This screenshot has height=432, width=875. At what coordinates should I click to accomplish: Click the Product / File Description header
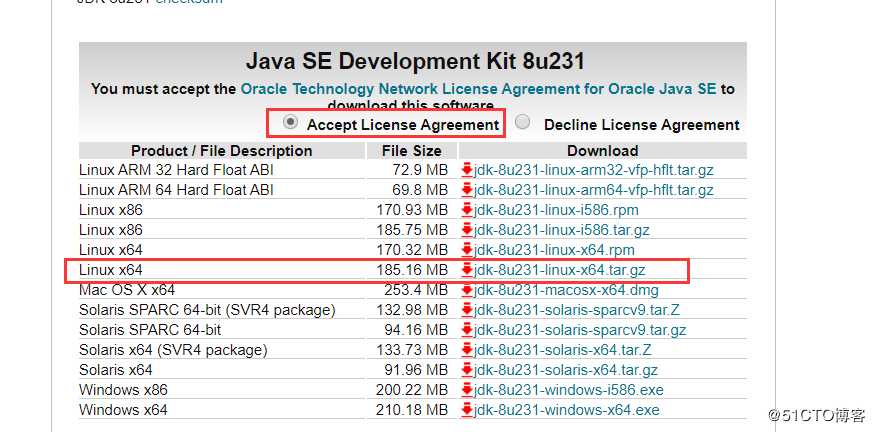coord(222,151)
